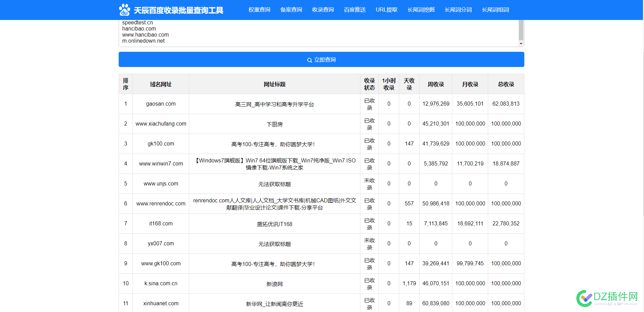Click the 新浪网 title cell
This screenshot has height=312, width=644.
coord(275,284)
